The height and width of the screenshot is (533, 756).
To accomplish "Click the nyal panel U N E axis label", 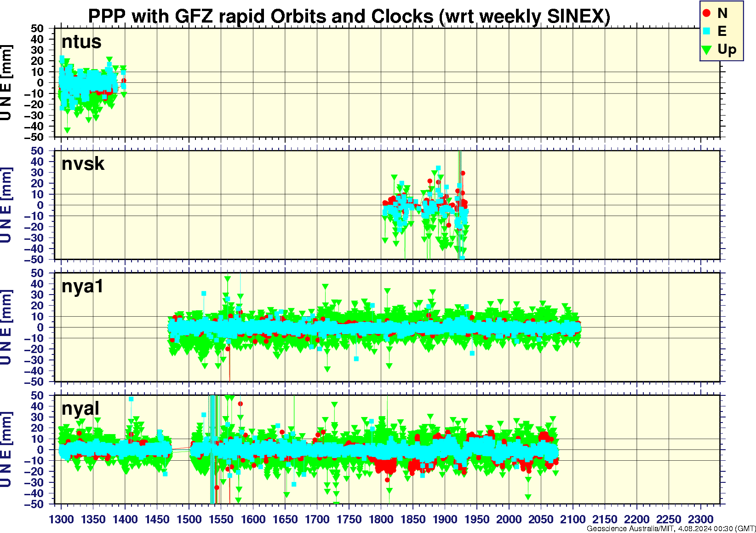I will tap(6, 450).
